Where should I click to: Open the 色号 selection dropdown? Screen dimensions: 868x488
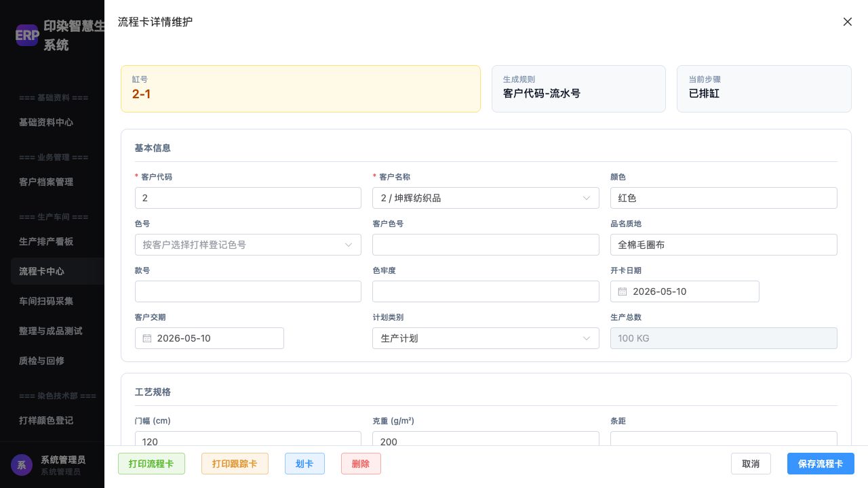pos(248,245)
